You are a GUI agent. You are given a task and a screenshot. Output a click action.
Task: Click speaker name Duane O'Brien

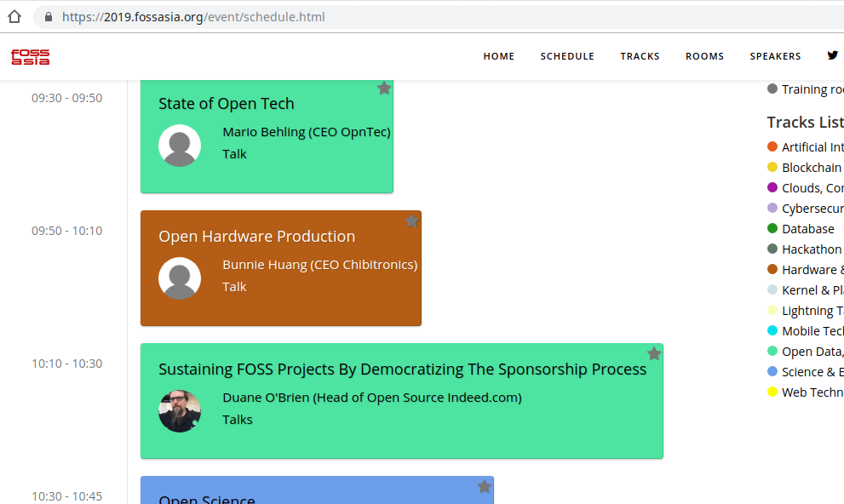point(372,398)
